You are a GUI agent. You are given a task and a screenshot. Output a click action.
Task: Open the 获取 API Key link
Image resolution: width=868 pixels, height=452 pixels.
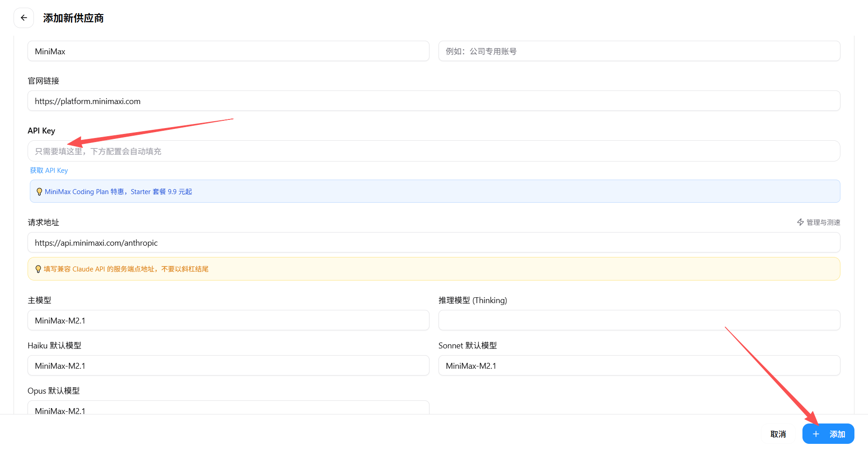click(48, 170)
